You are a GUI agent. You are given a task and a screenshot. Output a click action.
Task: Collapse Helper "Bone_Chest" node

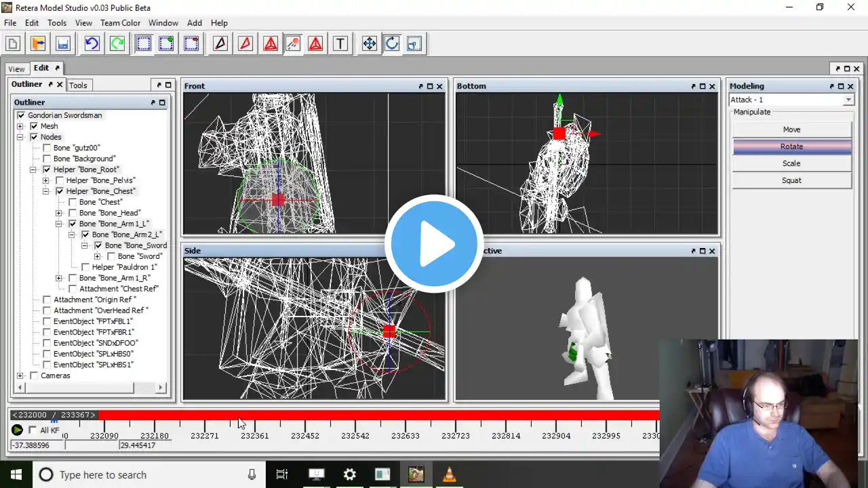[45, 191]
